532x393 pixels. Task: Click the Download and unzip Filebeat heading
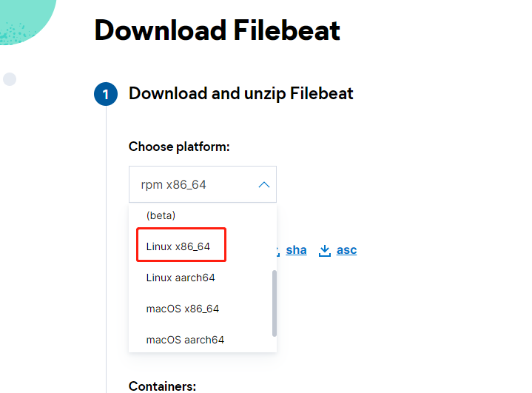point(241,94)
